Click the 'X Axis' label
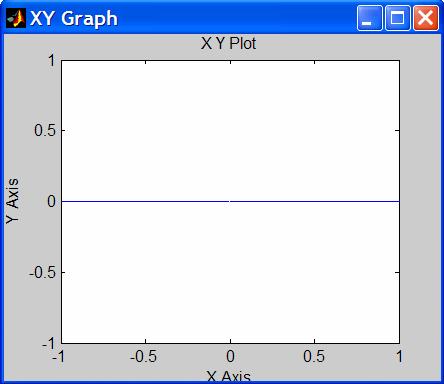Screen dimensions: 444x384 [x=228, y=376]
